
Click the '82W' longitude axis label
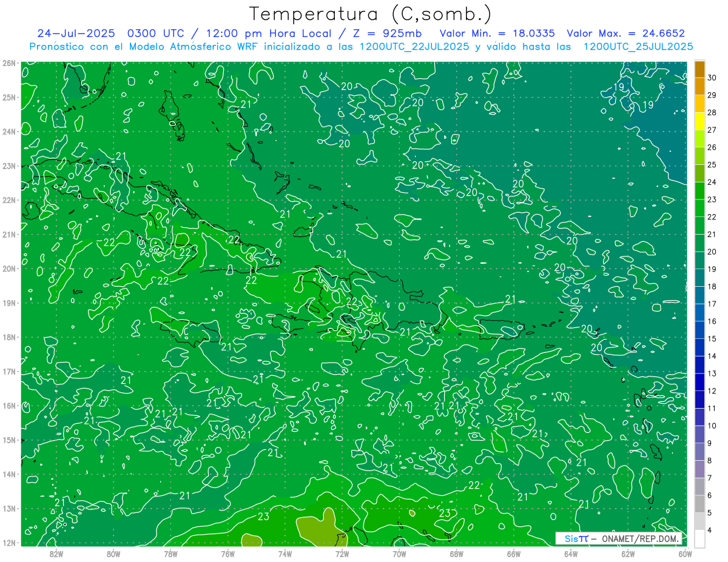(56, 553)
